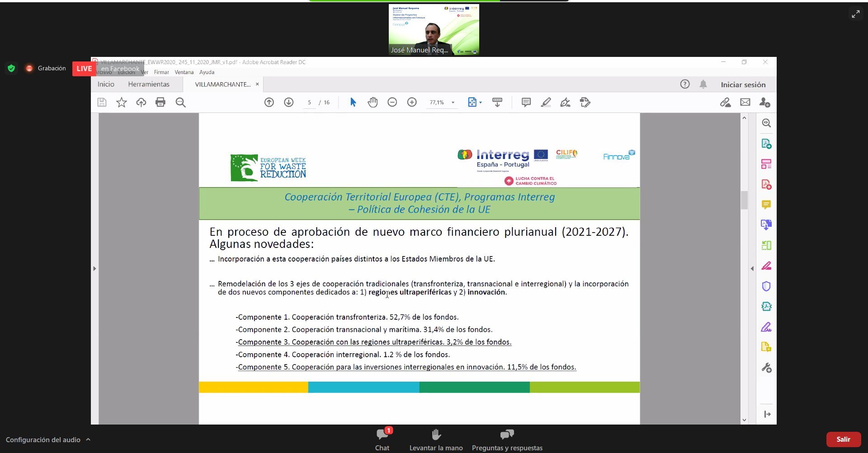Click the zoom out minus icon

point(392,103)
